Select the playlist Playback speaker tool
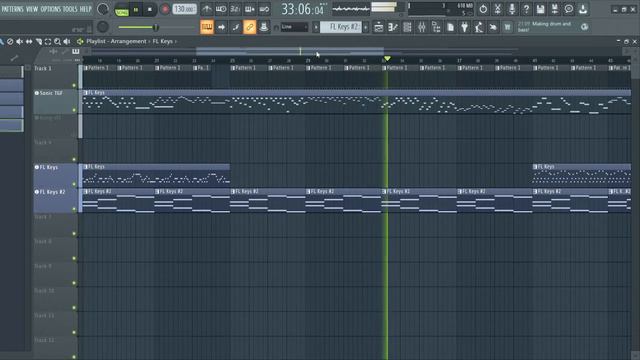The width and height of the screenshot is (640, 360). (67, 42)
